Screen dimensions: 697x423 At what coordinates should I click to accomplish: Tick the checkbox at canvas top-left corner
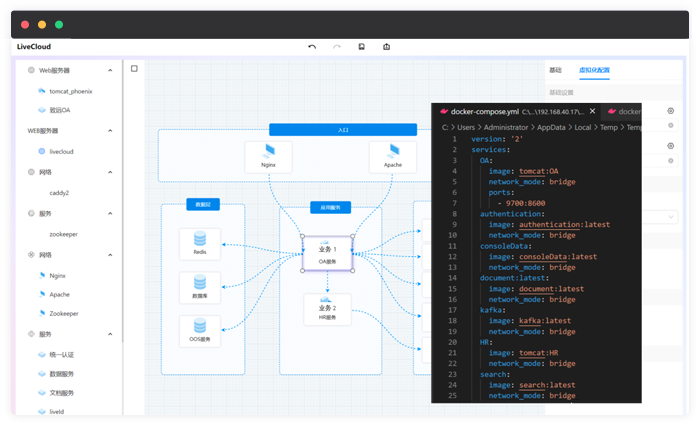(135, 69)
